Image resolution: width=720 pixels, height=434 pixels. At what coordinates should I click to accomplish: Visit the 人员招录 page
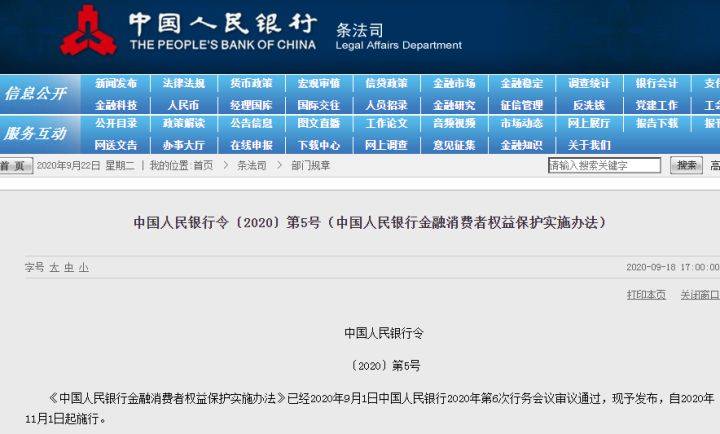[386, 105]
